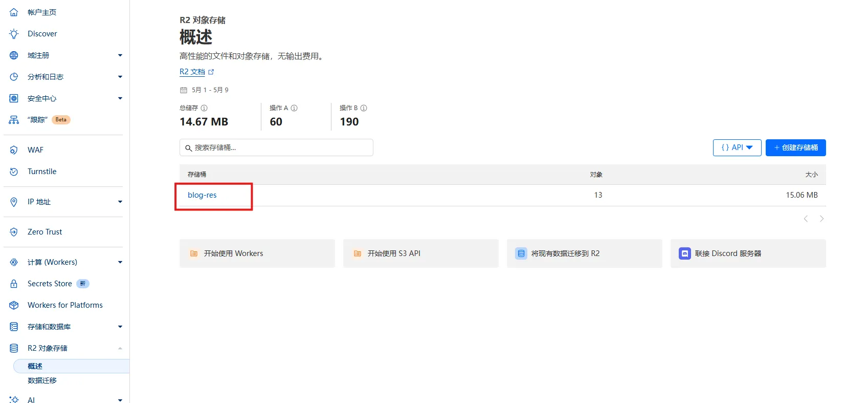Collapse the R2 对象存储 submenu arrow
This screenshot has height=403, width=868.
pyautogui.click(x=120, y=348)
